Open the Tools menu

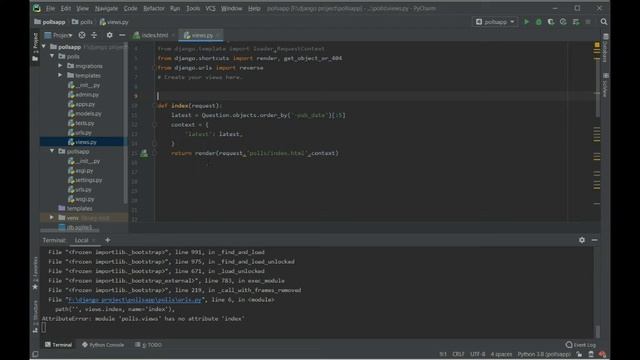point(193,8)
